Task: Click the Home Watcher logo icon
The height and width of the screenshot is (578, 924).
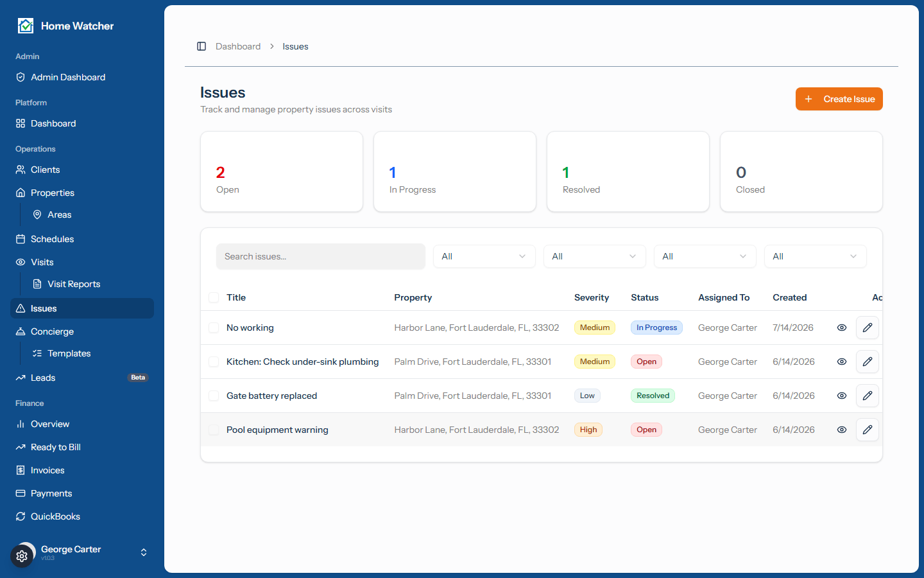Action: [x=26, y=26]
